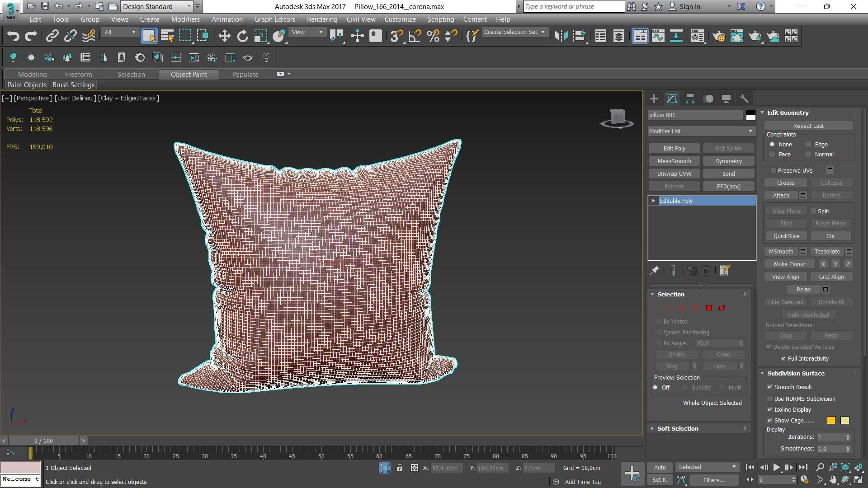Open the Align tool

[x=580, y=36]
